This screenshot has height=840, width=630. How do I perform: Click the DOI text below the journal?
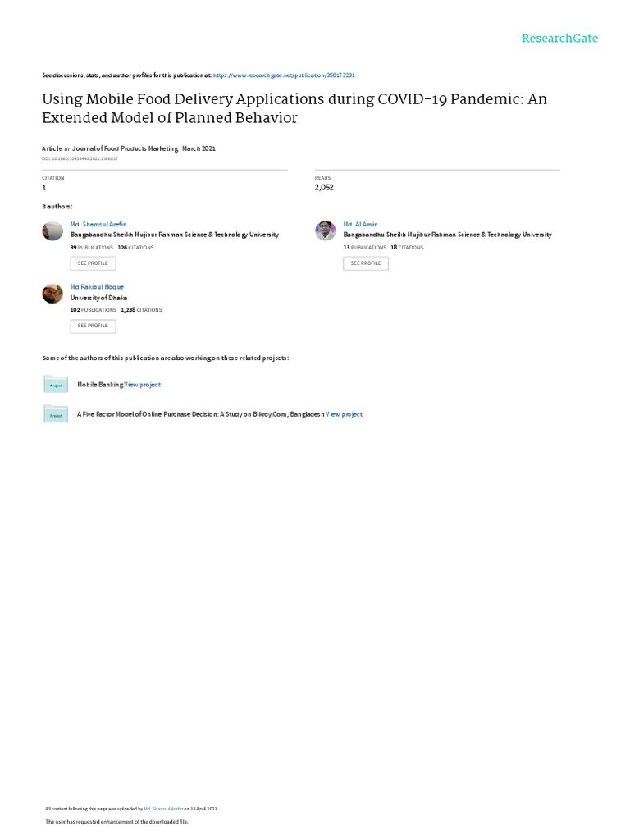(x=80, y=158)
